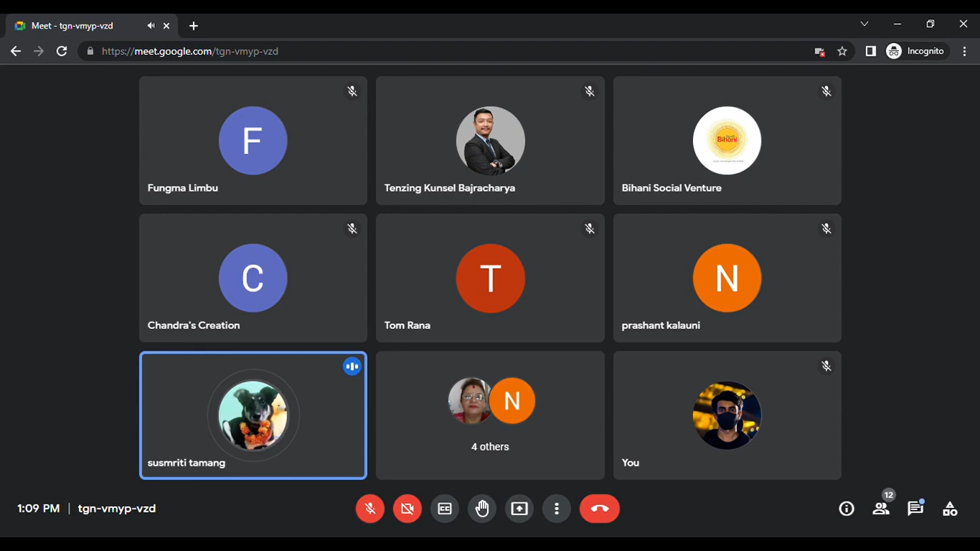Select the Meet tgn-vmyp-vzd tab

(79, 26)
